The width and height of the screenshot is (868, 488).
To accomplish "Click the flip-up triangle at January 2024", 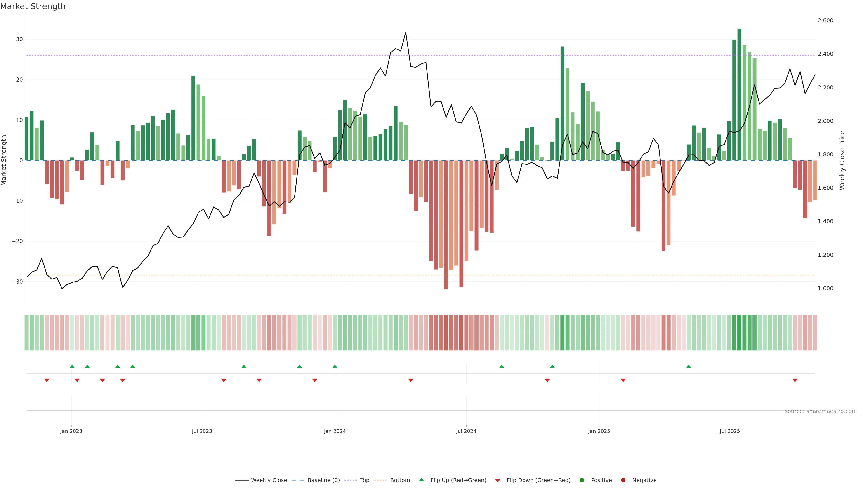I will click(x=335, y=366).
